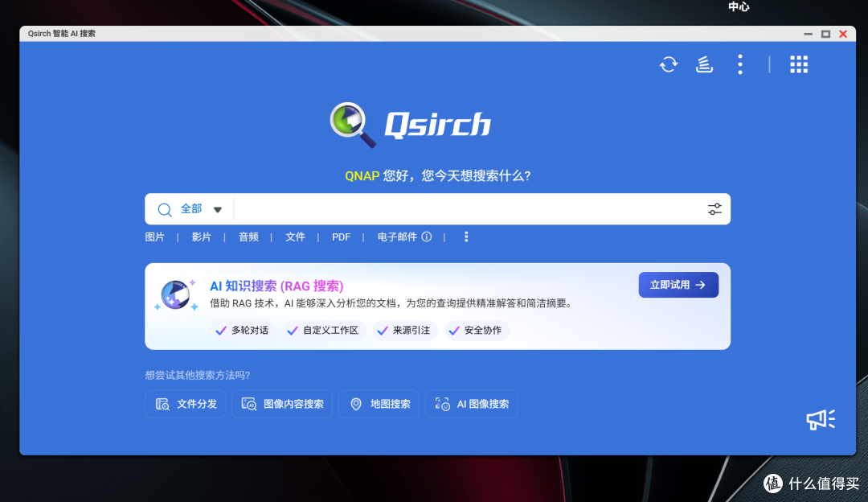Open the stacked layers background tasks icon
868x502 pixels.
tap(704, 65)
